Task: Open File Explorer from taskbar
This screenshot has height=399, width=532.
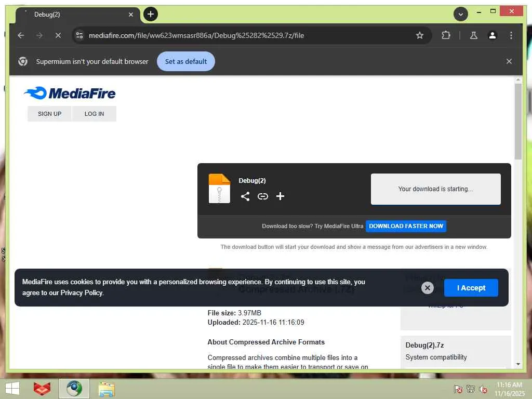Action: tap(107, 389)
